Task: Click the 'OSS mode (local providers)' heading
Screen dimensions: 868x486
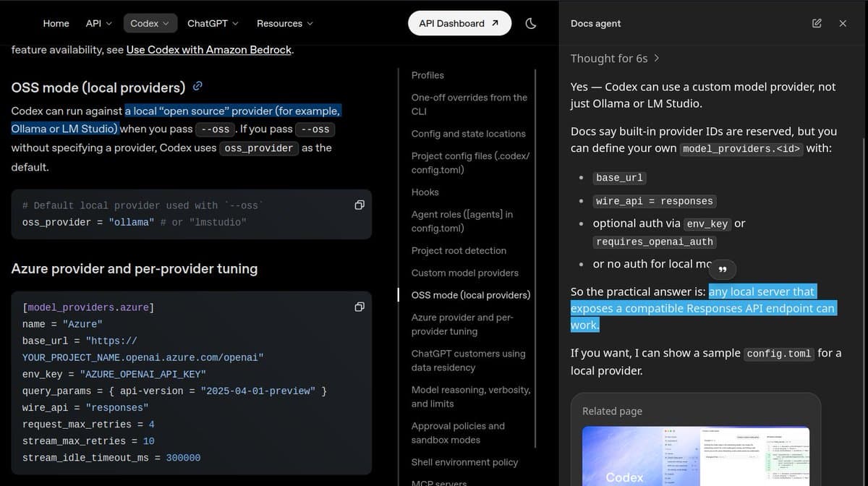Action: coord(98,88)
